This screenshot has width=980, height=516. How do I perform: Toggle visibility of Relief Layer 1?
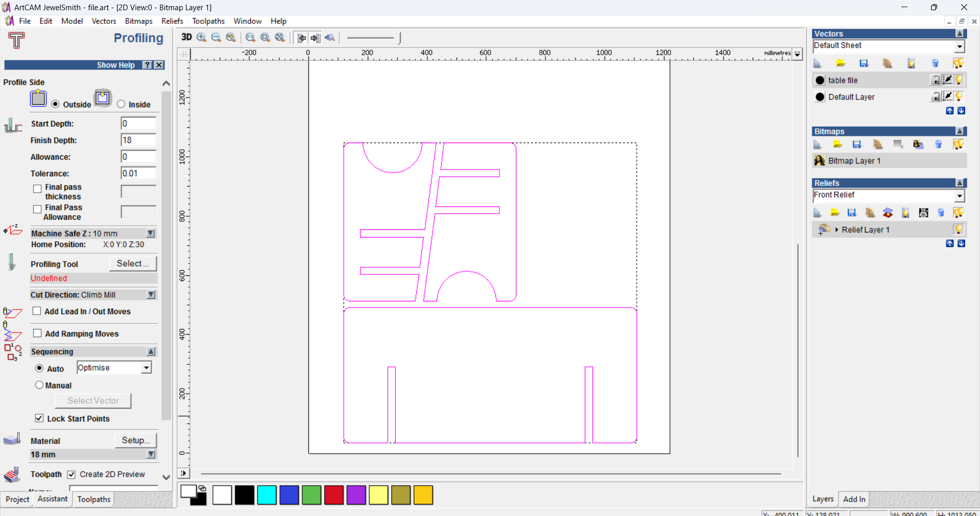coord(959,229)
